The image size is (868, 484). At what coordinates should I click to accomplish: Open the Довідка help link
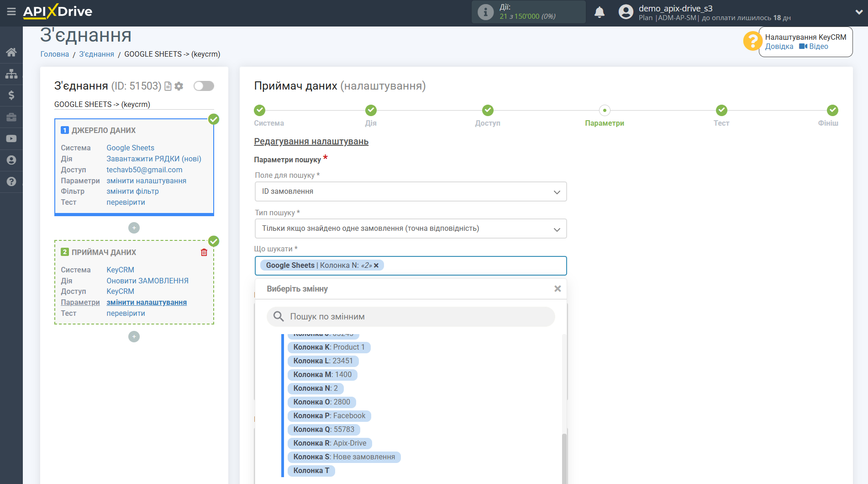point(779,46)
